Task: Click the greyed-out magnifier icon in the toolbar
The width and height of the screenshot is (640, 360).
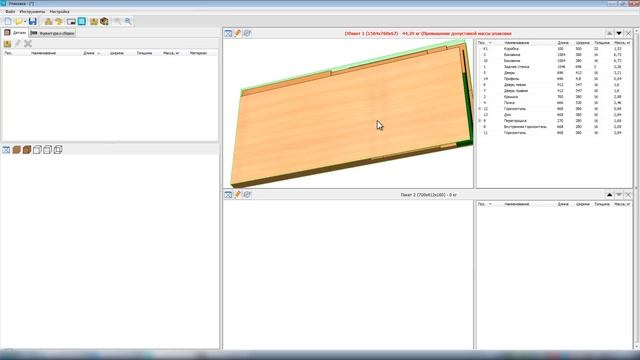Action: pos(118,21)
